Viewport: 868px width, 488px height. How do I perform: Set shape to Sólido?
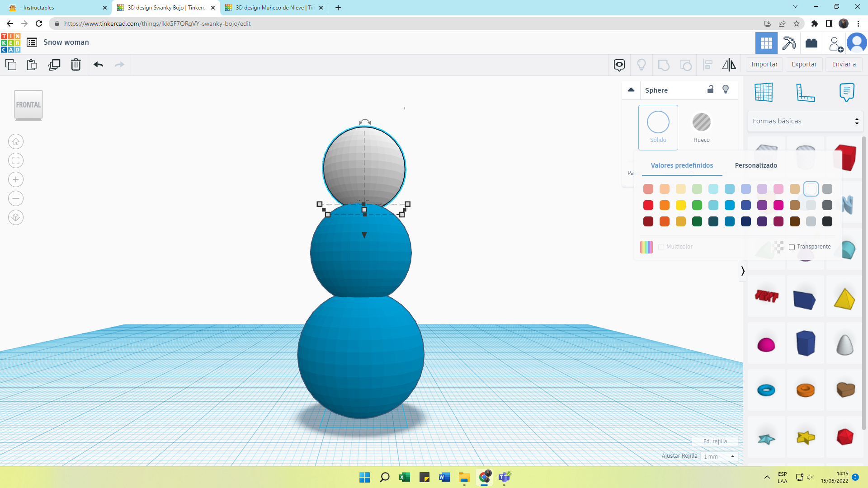(658, 127)
